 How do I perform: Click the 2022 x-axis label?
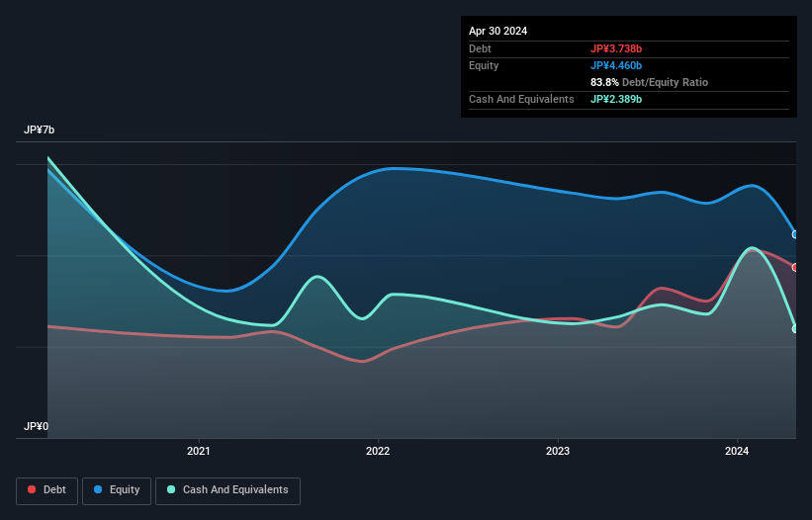(378, 451)
